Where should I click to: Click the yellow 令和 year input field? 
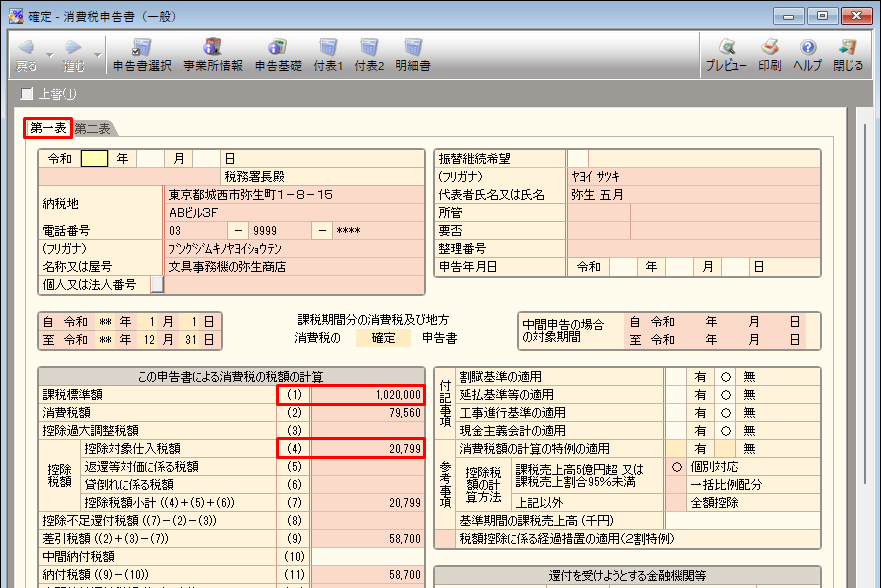94,158
